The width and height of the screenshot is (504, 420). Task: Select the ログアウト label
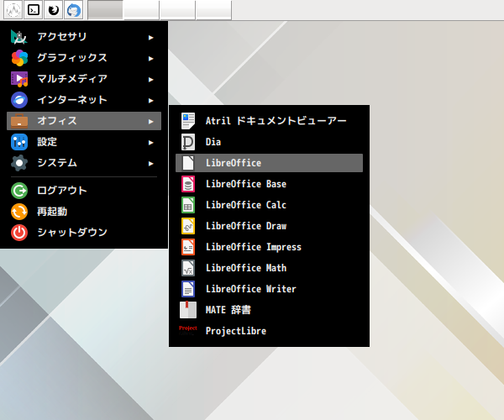click(x=62, y=190)
